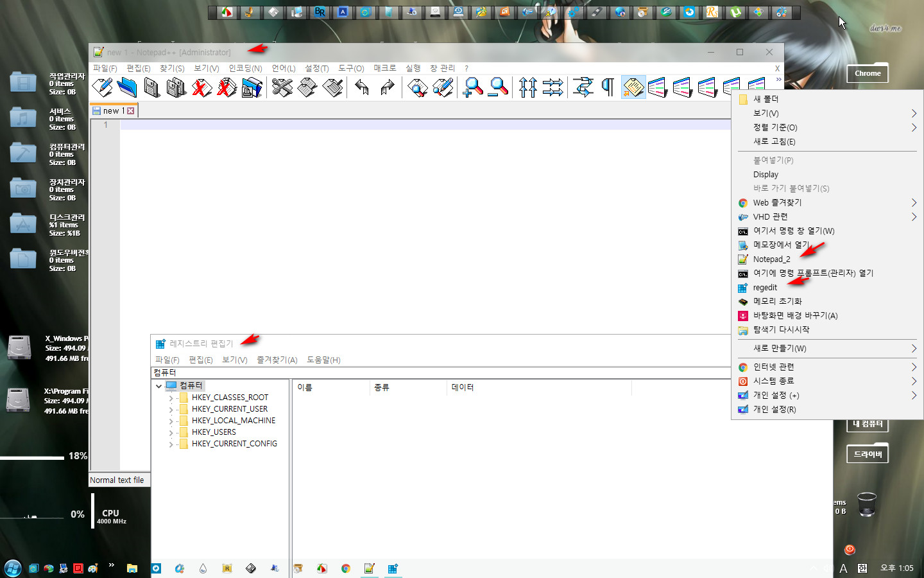Click the 드라이버 desktop button
Screen dimensions: 924x578
(x=868, y=454)
